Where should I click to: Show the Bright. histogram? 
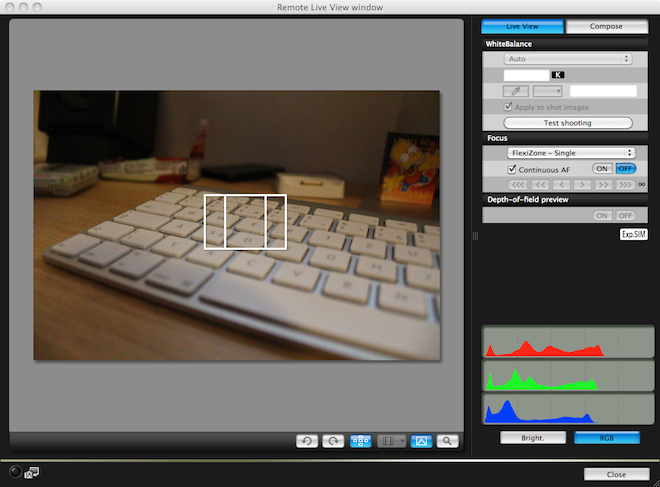(533, 438)
